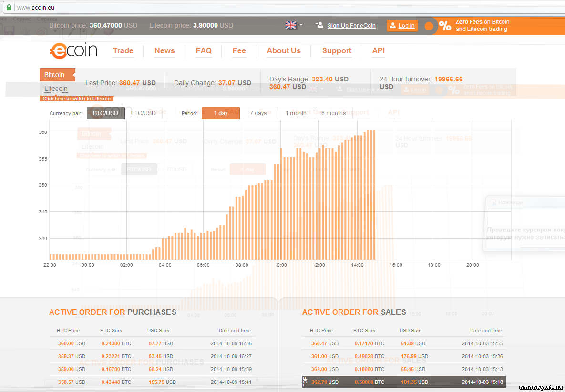Click the 359.37 USD purchase order price
Viewport: 565px width, 392px height.
coord(72,356)
